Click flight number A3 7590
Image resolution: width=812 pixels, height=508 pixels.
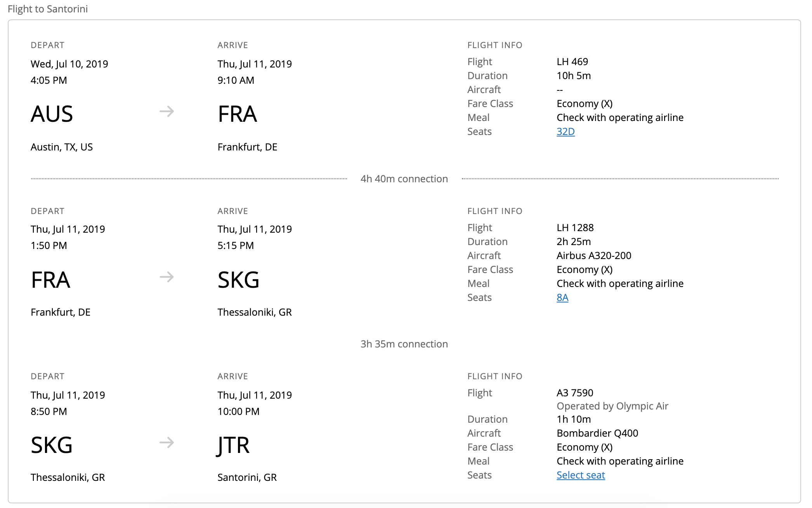click(574, 393)
